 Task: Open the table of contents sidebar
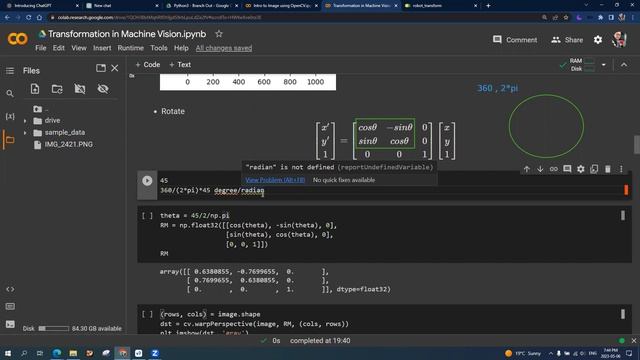(x=10, y=71)
